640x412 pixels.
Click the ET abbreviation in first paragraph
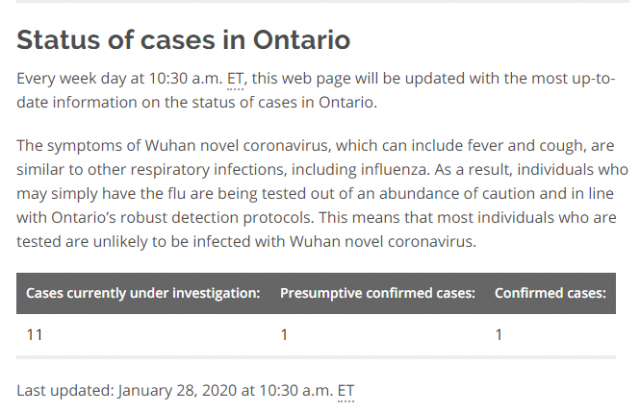pos(235,79)
